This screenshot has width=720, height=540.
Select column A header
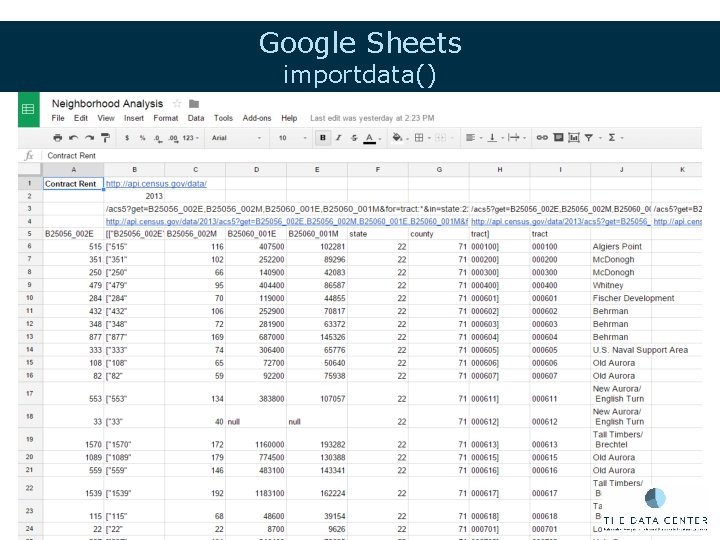(73, 169)
